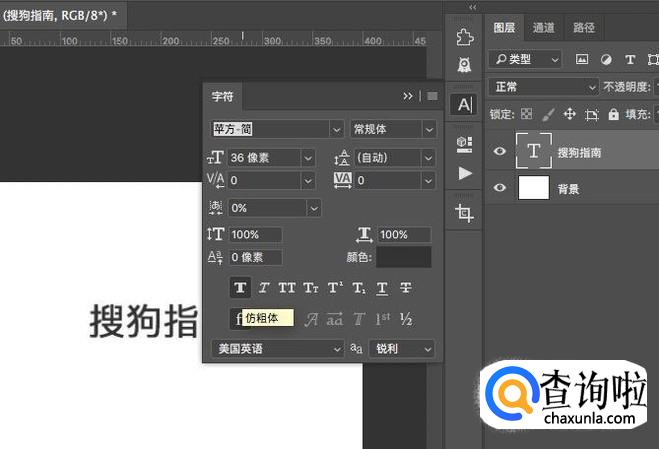Click horizontal scale icon

(x=364, y=235)
